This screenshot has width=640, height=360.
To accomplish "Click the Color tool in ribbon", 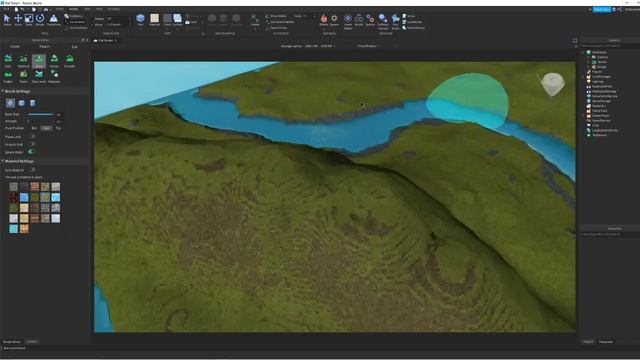I will 167,19.
